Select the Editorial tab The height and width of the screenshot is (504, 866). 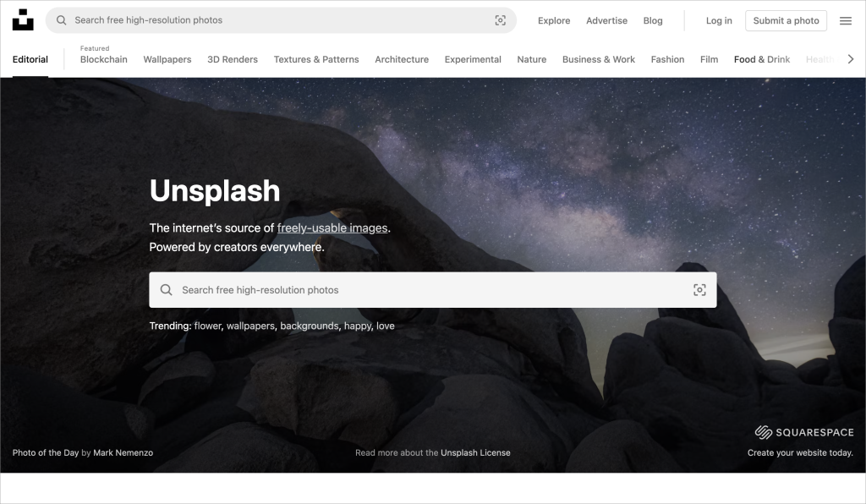pos(30,59)
